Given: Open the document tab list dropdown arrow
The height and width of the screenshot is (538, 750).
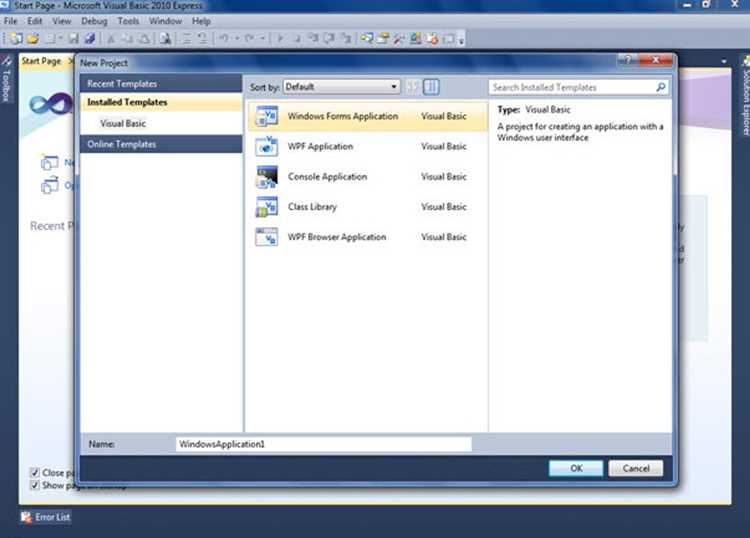Looking at the screenshot, I should click(x=724, y=61).
